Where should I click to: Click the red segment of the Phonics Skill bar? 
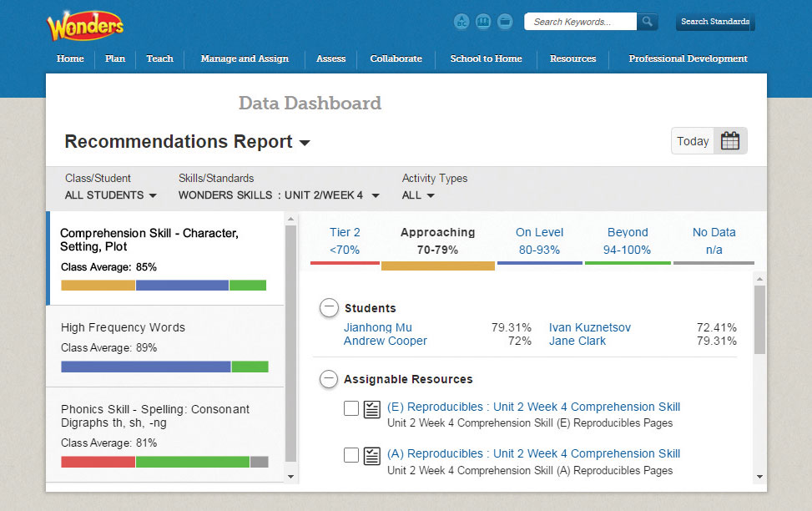[98, 462]
